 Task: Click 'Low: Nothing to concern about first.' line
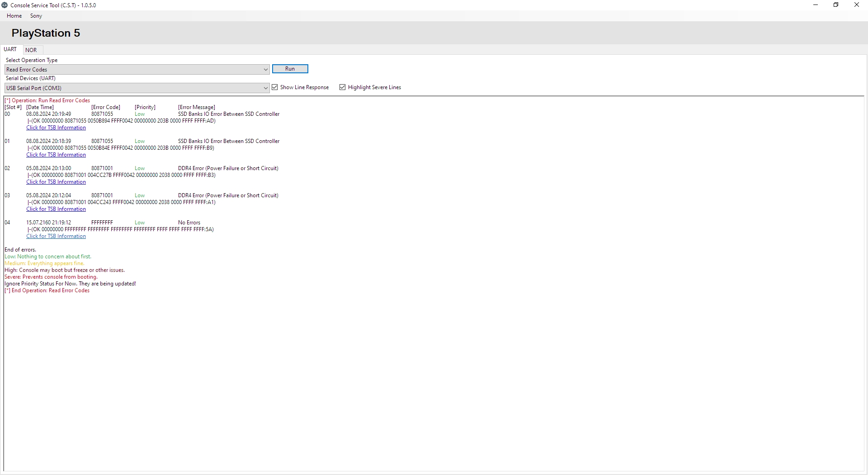pos(48,256)
